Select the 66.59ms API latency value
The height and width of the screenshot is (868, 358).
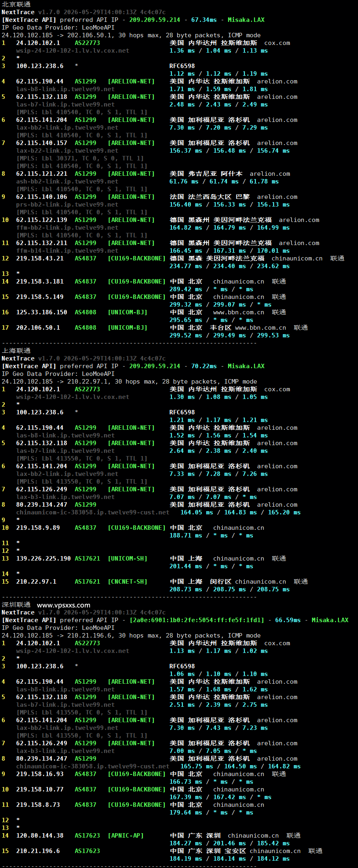[x=288, y=620]
